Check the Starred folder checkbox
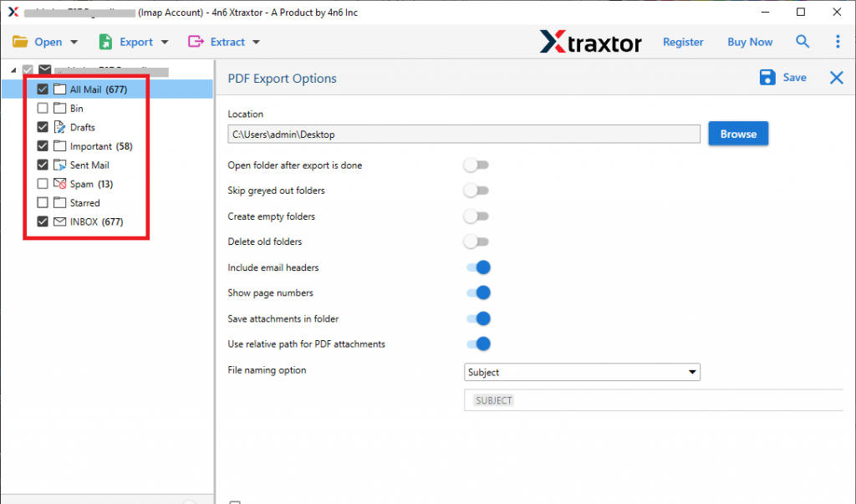 (43, 203)
